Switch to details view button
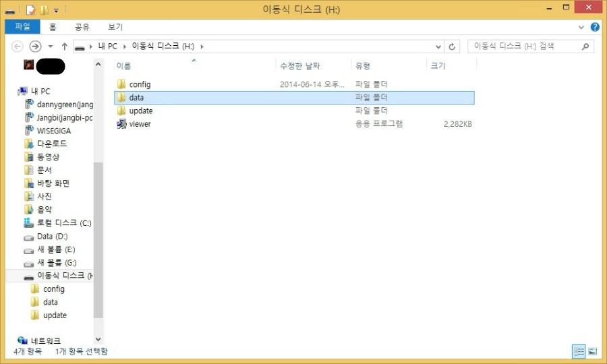The image size is (607, 364). coord(579,351)
